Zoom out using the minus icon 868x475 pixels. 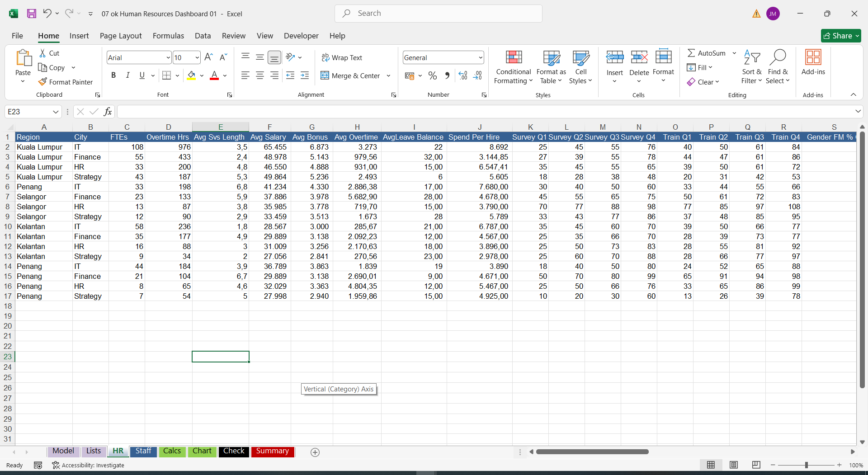773,465
